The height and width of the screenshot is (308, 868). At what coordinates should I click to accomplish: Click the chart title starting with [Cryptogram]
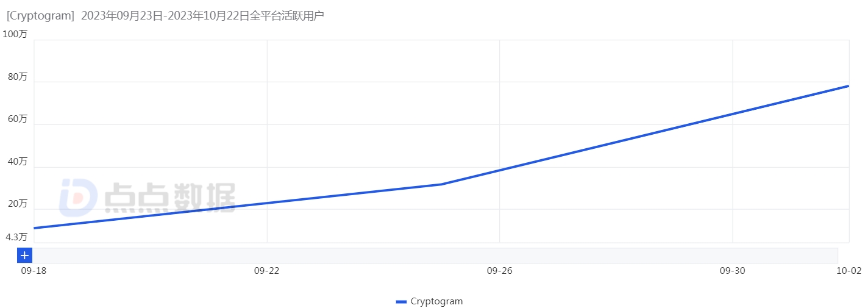coord(165,16)
